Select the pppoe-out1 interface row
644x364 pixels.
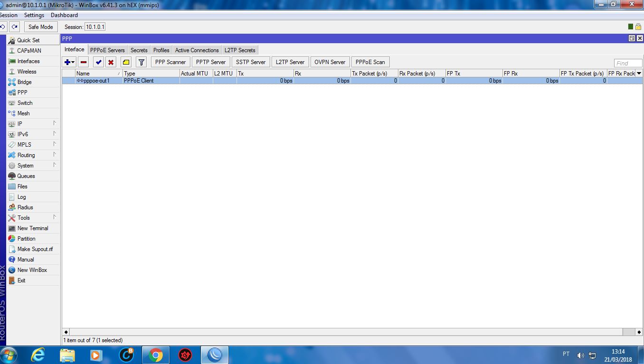coord(352,81)
